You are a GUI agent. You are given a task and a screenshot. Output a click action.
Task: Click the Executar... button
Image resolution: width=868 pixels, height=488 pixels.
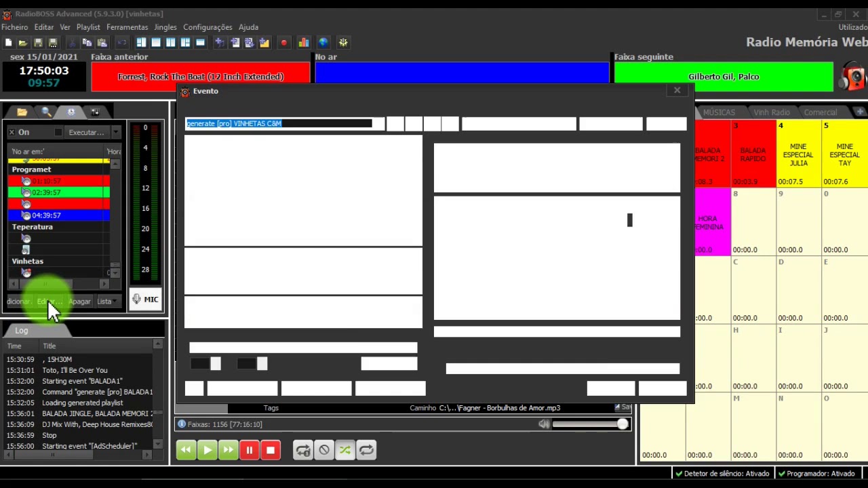coord(86,132)
